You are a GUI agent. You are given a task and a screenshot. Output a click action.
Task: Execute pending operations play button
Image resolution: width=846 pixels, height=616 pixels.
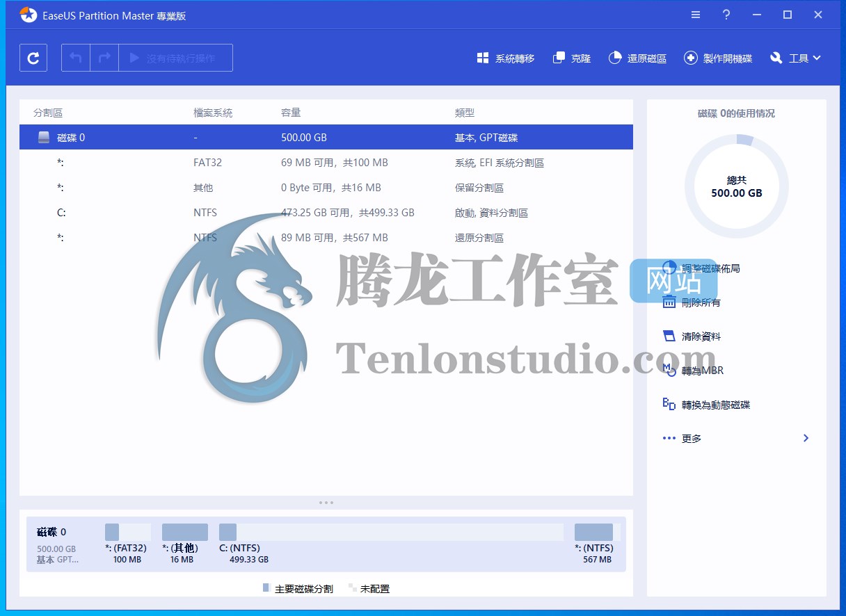point(175,58)
